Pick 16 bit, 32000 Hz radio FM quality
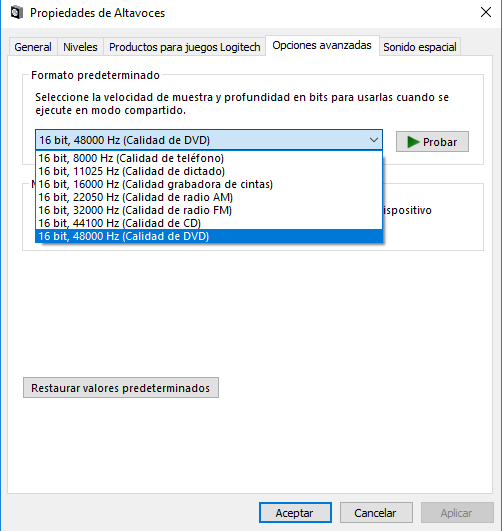 [x=209, y=210]
